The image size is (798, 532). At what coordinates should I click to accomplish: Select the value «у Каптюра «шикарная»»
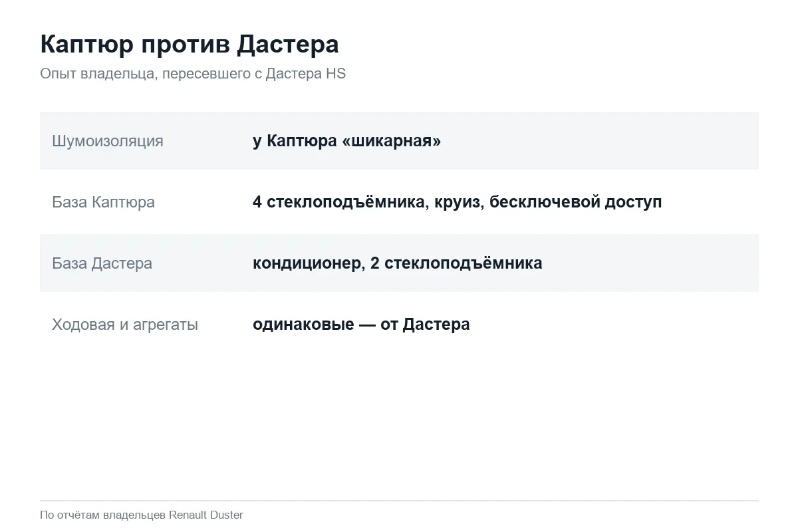point(347,141)
